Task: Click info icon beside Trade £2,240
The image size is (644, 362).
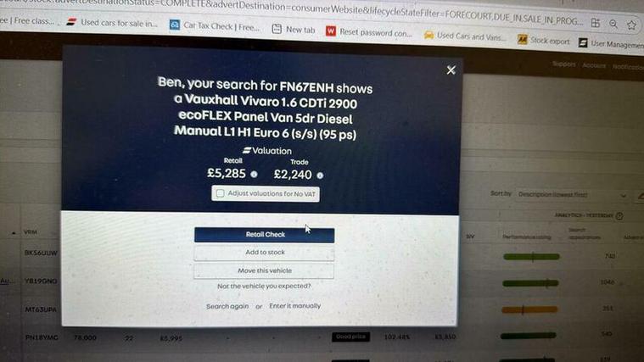Action: coord(320,175)
